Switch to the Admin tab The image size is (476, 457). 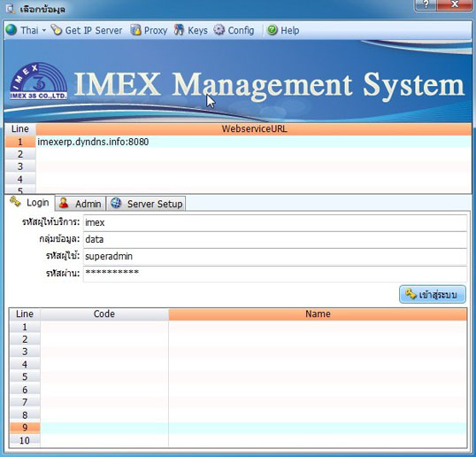pos(81,204)
